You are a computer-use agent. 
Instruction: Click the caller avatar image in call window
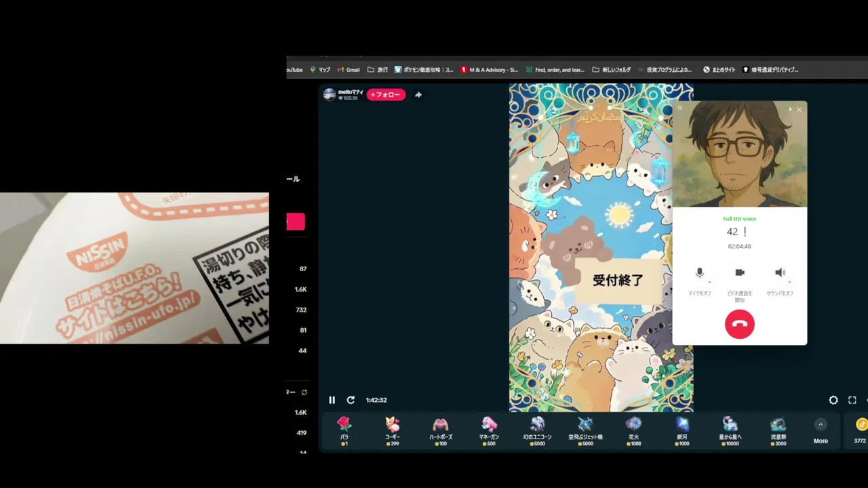[x=740, y=154]
